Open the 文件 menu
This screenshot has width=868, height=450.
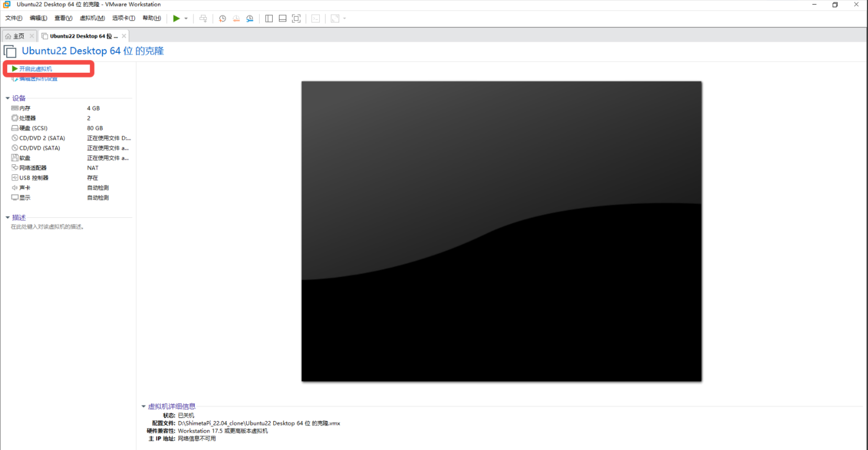coord(14,18)
